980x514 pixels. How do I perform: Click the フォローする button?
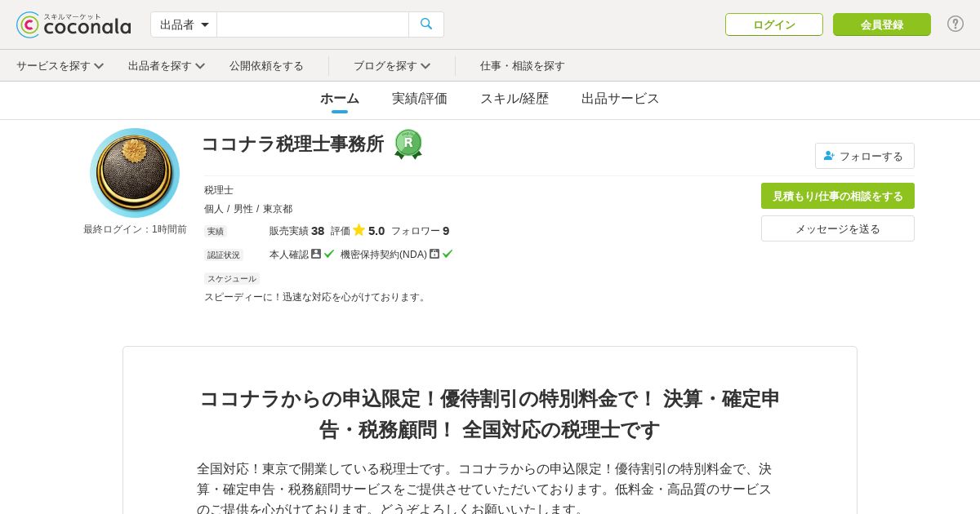pyautogui.click(x=865, y=156)
